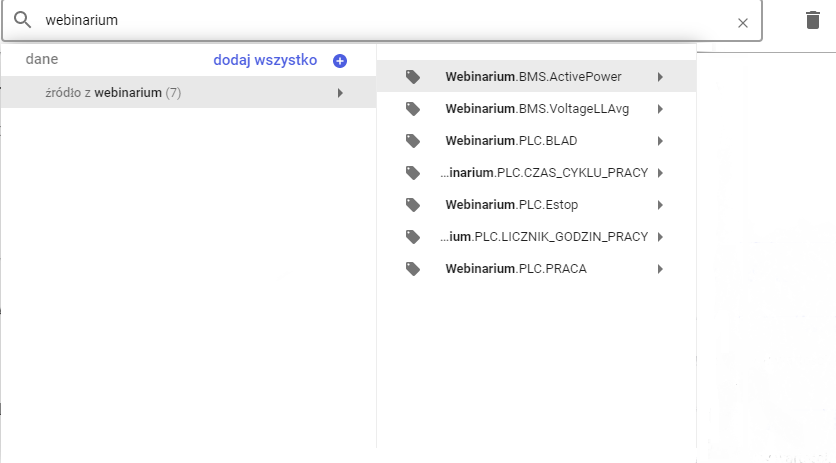Image resolution: width=836 pixels, height=463 pixels.
Task: Select 'źródło z webinarium (7)' row
Action: pos(189,92)
